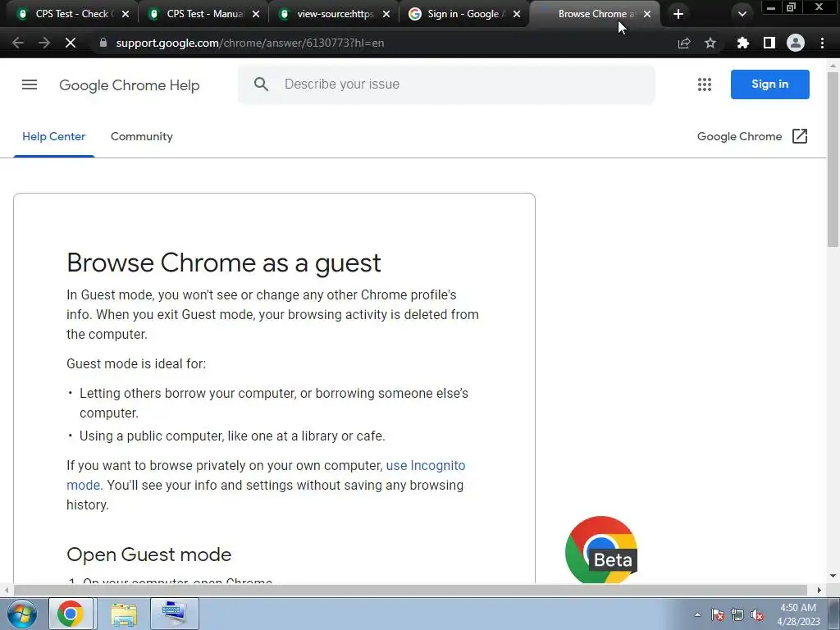
Task: Open the hamburger main menu
Action: (x=30, y=84)
